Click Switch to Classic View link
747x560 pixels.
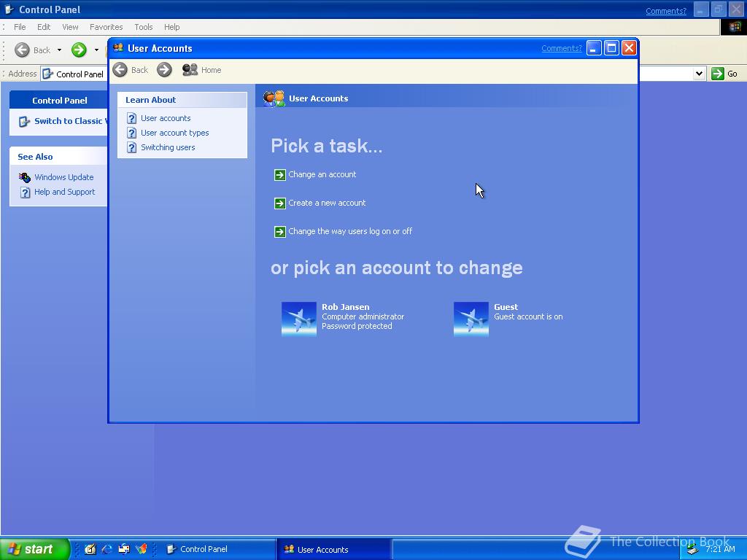click(71, 121)
